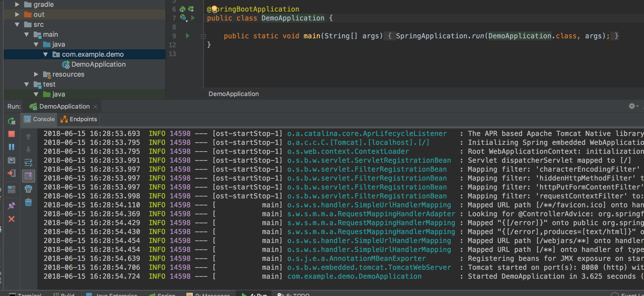The height and width of the screenshot is (296, 644).
Task: Collapse the java folder under test
Action: (36, 94)
